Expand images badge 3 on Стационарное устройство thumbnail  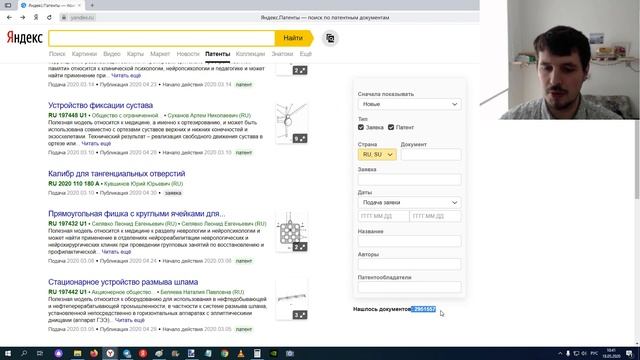coord(300,315)
